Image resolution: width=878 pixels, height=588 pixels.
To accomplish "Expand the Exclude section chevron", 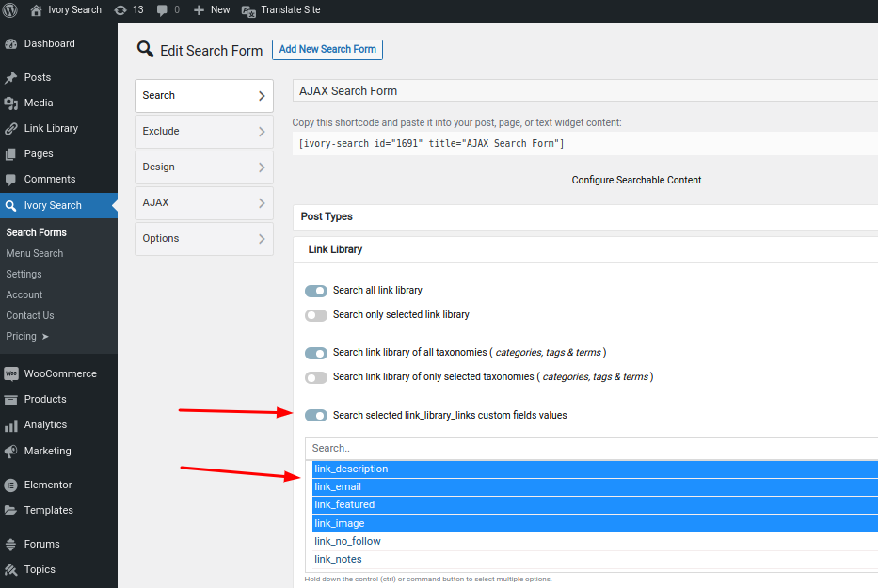I will click(262, 132).
